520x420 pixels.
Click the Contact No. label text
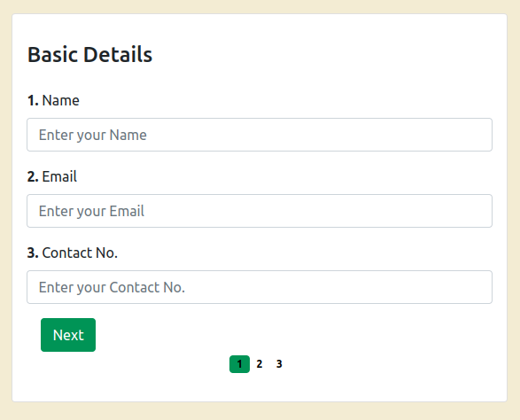80,253
